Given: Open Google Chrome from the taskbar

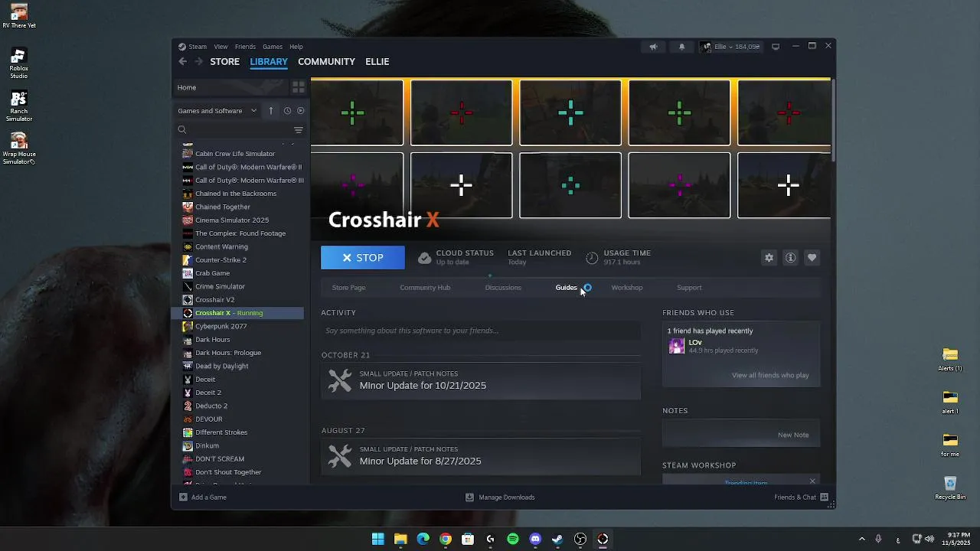Looking at the screenshot, I should 446,539.
